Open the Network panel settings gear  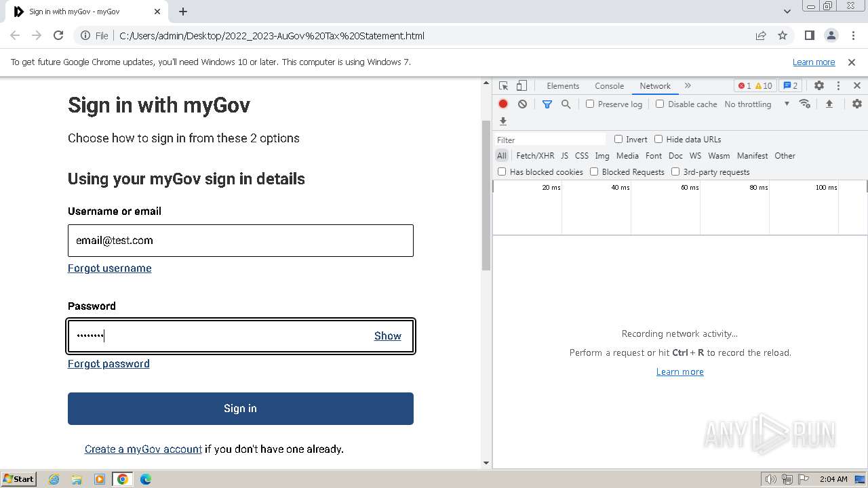857,104
